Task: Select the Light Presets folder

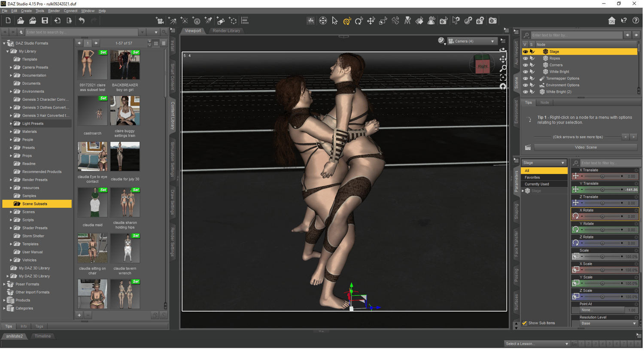Action: pyautogui.click(x=33, y=124)
